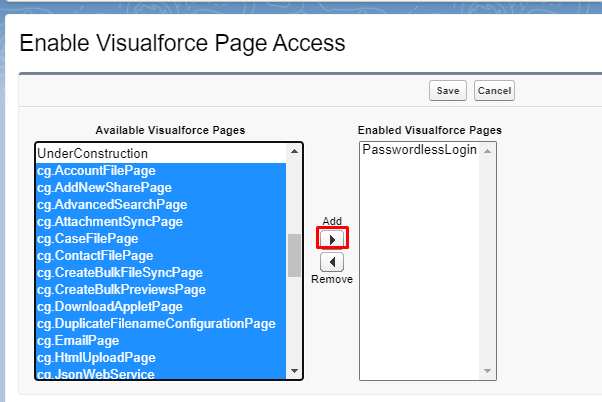Cancel the page access changes
The height and width of the screenshot is (402, 602).
pyautogui.click(x=494, y=91)
